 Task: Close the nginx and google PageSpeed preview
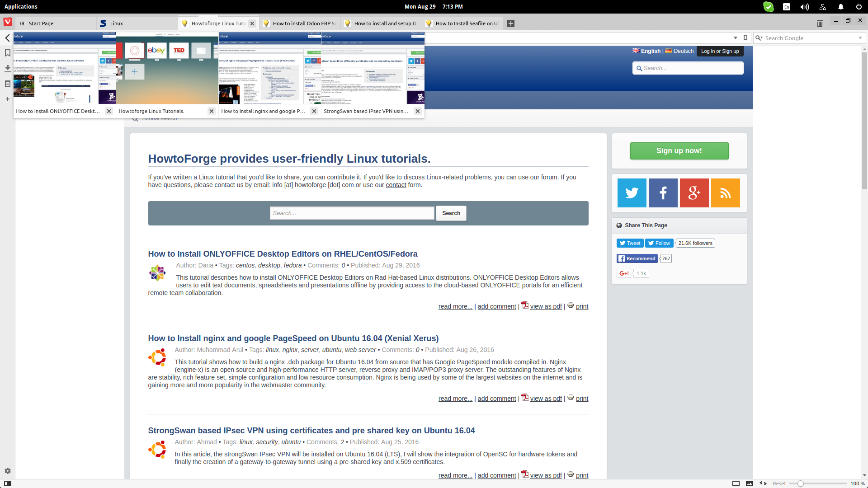pyautogui.click(x=314, y=111)
